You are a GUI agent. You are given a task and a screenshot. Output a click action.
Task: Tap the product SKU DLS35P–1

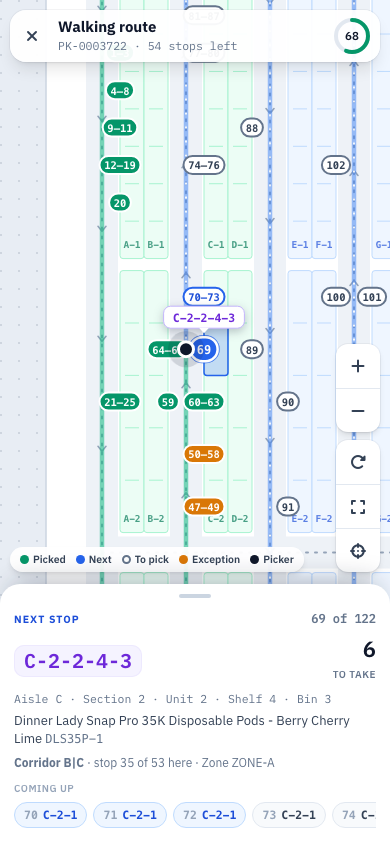[x=74, y=738]
